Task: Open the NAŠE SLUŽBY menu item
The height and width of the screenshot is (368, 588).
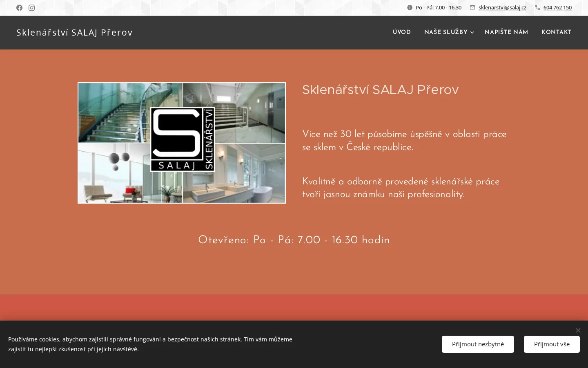Action: 446,32
